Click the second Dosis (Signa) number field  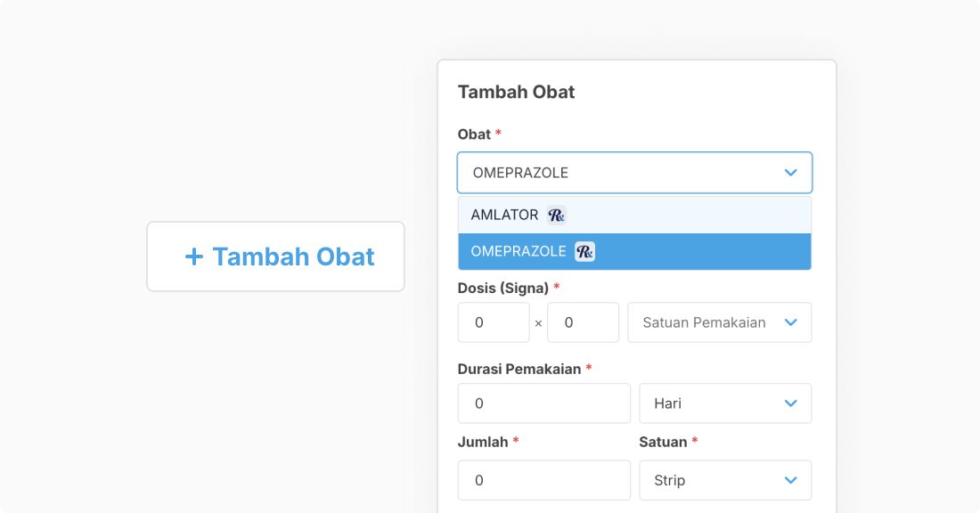point(584,322)
